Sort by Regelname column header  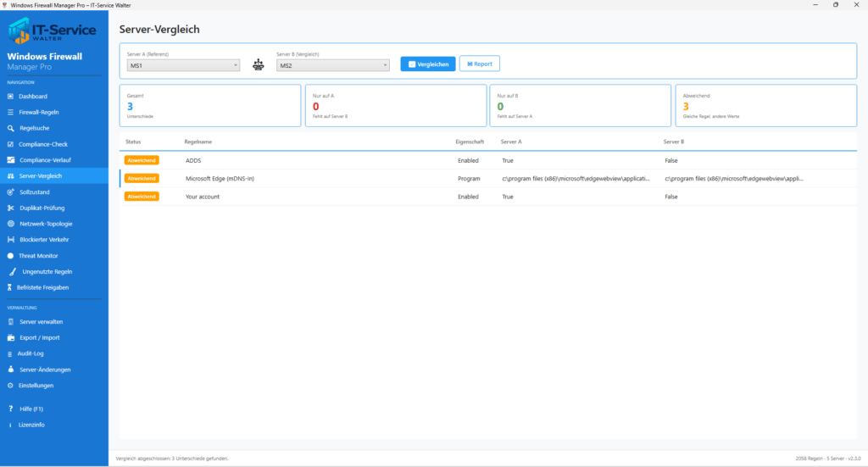(x=198, y=142)
